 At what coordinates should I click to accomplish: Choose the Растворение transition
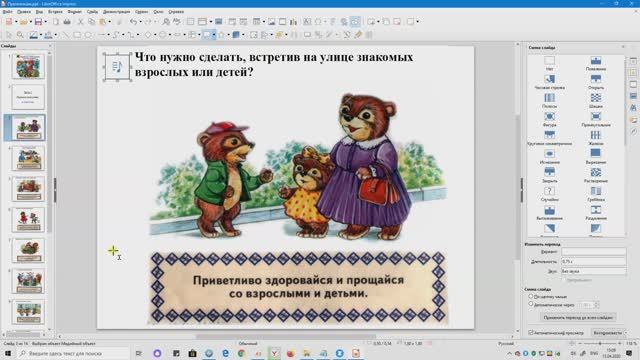pos(596,175)
